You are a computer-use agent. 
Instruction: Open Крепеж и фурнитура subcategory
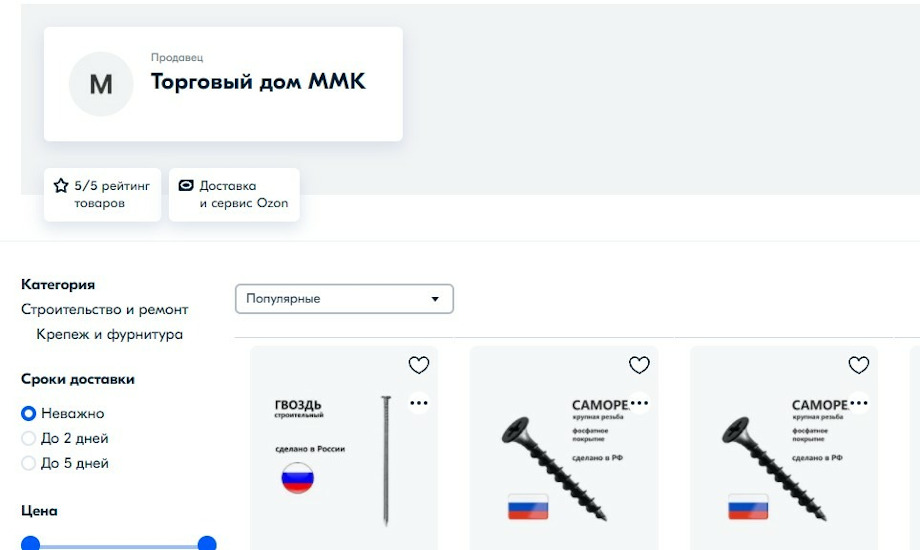click(110, 335)
